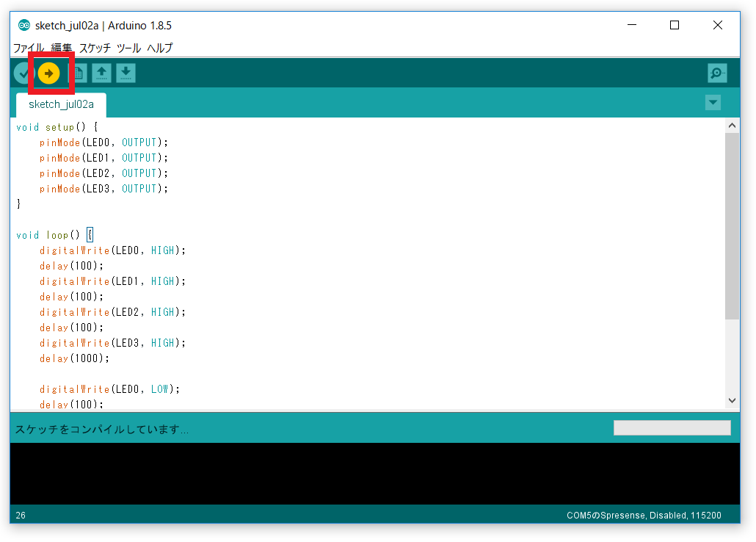Save the sketch with the Save icon
Screen dimensions: 756x542
pyautogui.click(x=126, y=73)
